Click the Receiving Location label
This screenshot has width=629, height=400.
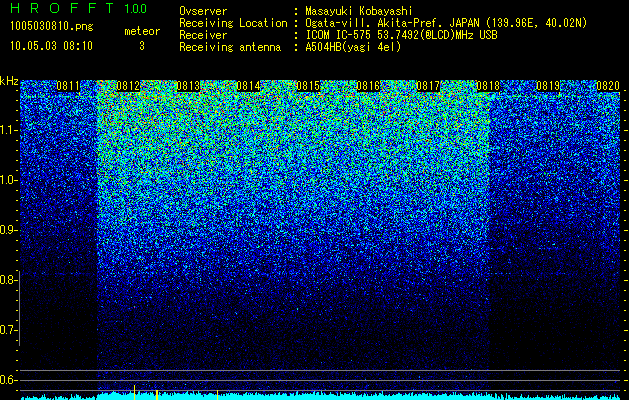pos(233,23)
